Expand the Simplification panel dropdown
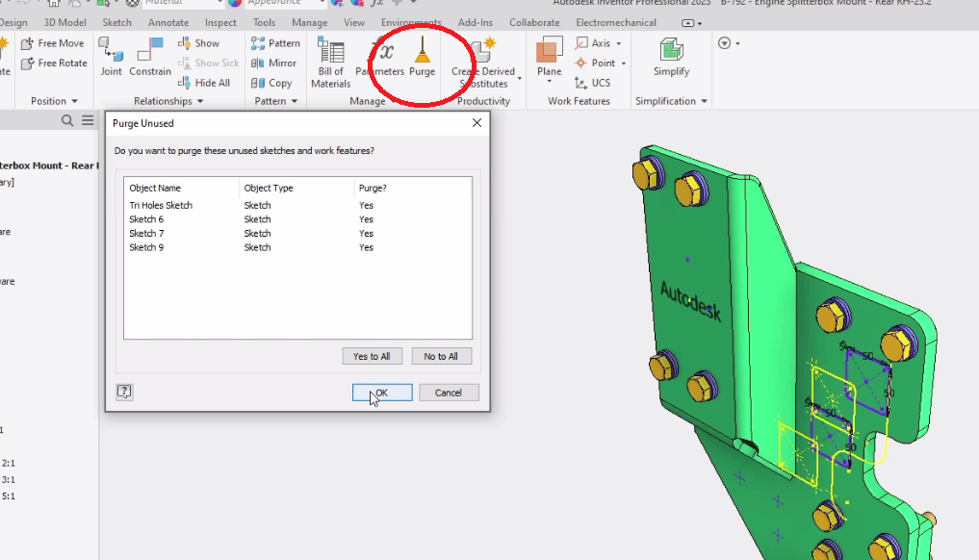Screen dimensions: 979x560 click(704, 101)
